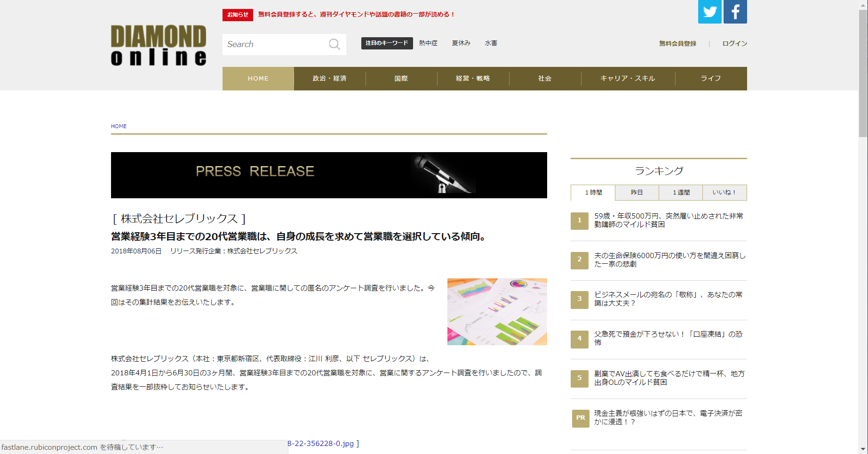Open article about 59歳・年収500万円 lecturer
The width and height of the screenshot is (868, 454).
669,220
